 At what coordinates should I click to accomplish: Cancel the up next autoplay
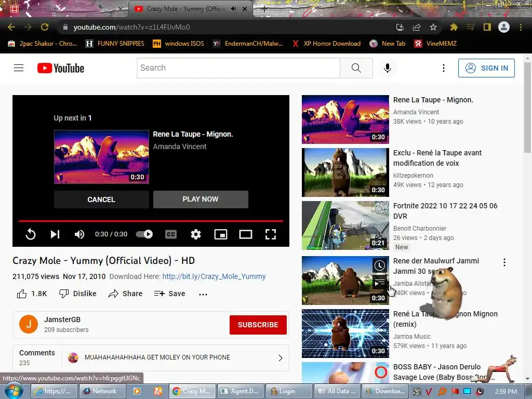coord(101,199)
